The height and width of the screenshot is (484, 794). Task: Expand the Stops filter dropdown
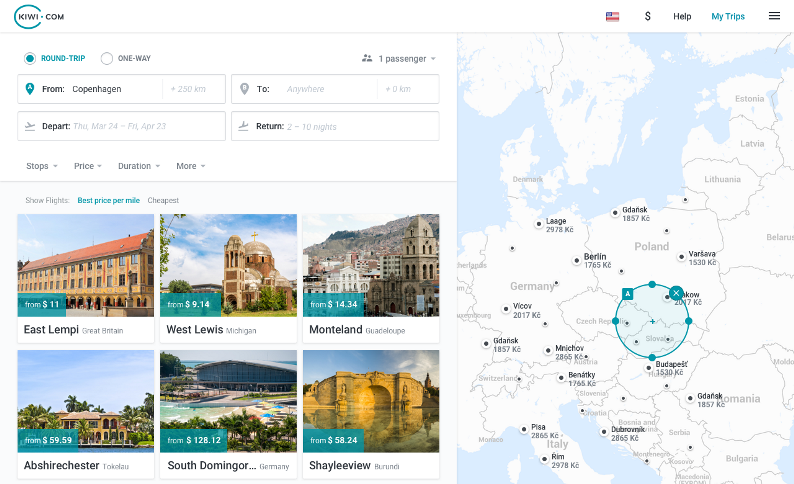coord(42,166)
